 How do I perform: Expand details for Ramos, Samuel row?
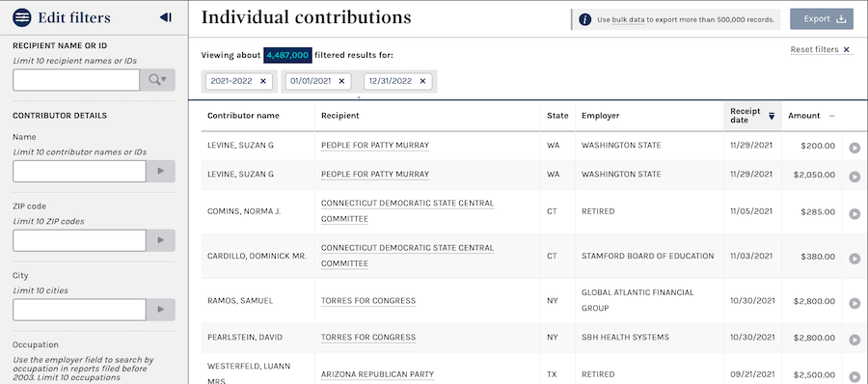point(854,303)
